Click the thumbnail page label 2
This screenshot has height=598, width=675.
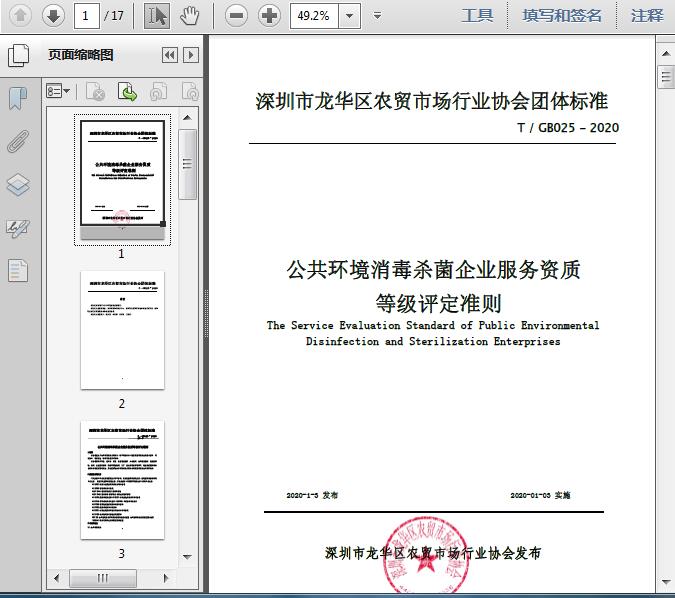(x=122, y=403)
